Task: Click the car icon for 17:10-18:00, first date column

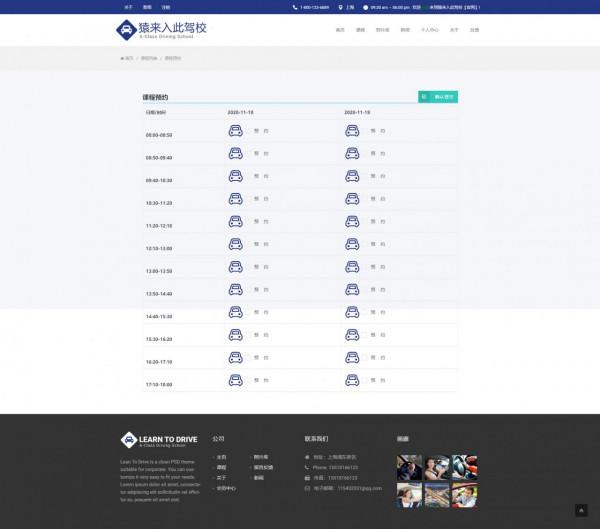Action: pos(235,380)
